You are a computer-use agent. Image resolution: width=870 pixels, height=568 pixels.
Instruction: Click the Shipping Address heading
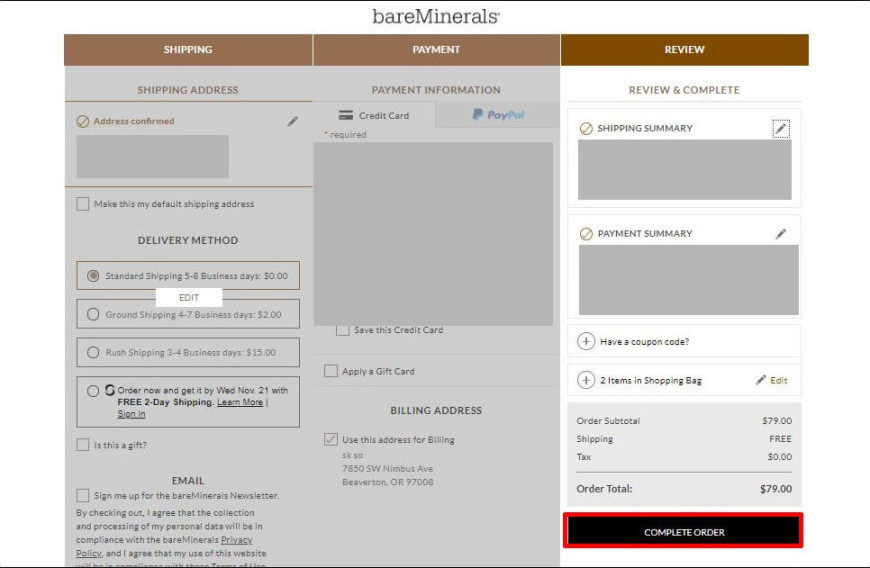188,90
